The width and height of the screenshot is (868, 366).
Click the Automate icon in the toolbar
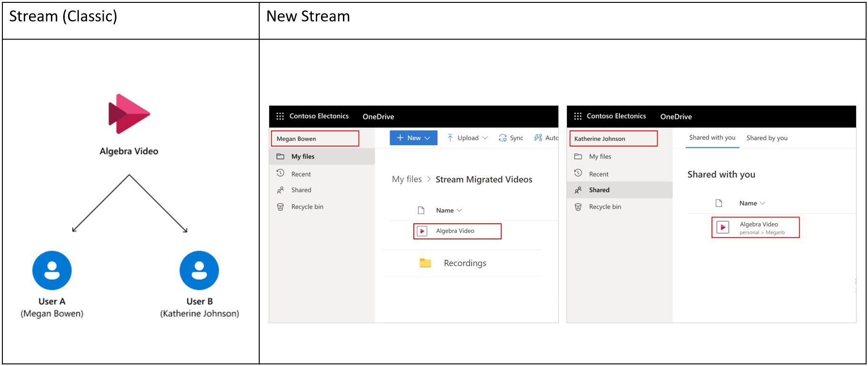[x=538, y=138]
